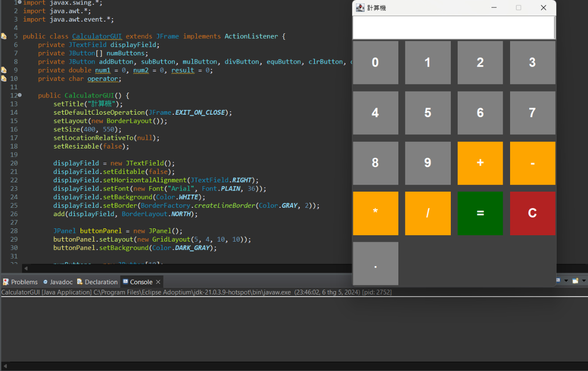
Task: Click the calculator display text field
Action: point(453,27)
